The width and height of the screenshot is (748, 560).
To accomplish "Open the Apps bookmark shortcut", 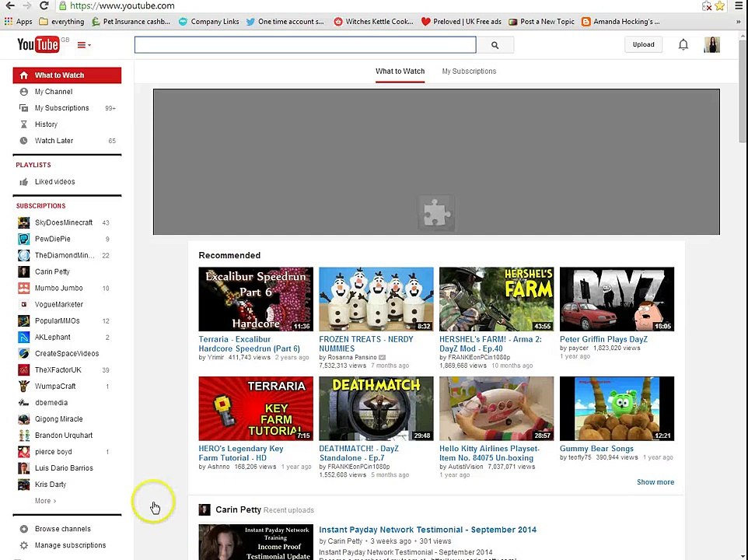I will pyautogui.click(x=18, y=22).
